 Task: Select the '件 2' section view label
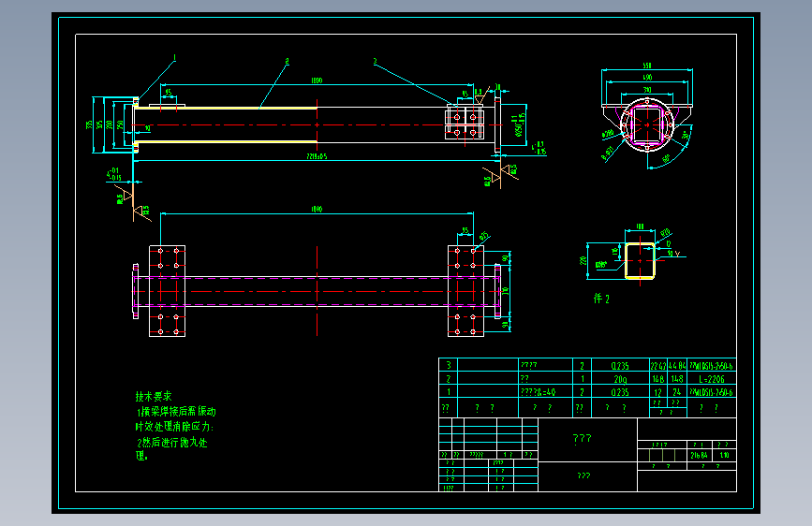[x=601, y=299]
